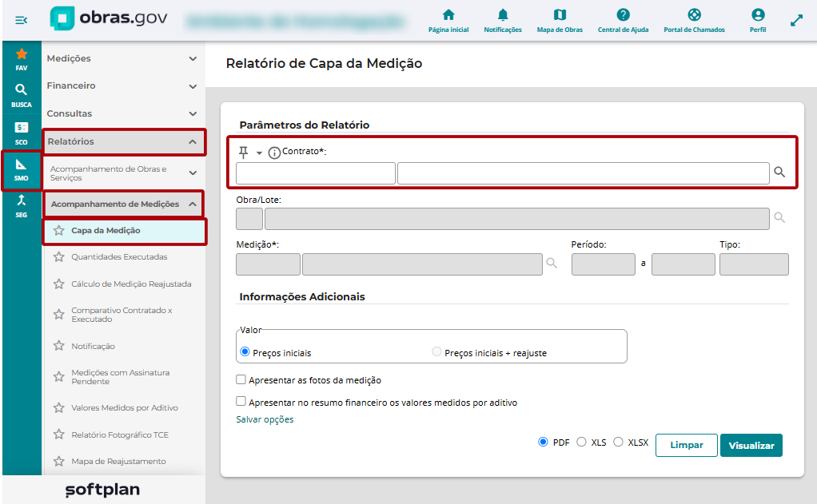The height and width of the screenshot is (504, 817).
Task: Expand the Medições menu section
Action: coord(123,58)
